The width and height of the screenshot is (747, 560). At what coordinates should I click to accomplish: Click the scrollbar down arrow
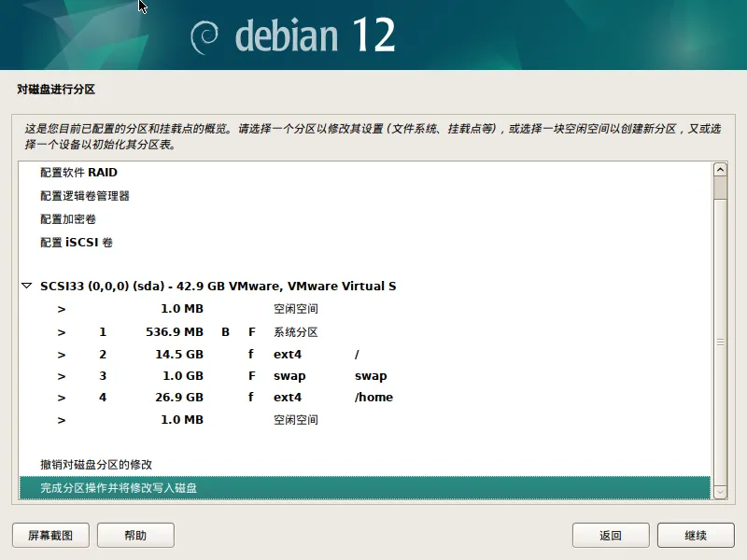pos(720,492)
